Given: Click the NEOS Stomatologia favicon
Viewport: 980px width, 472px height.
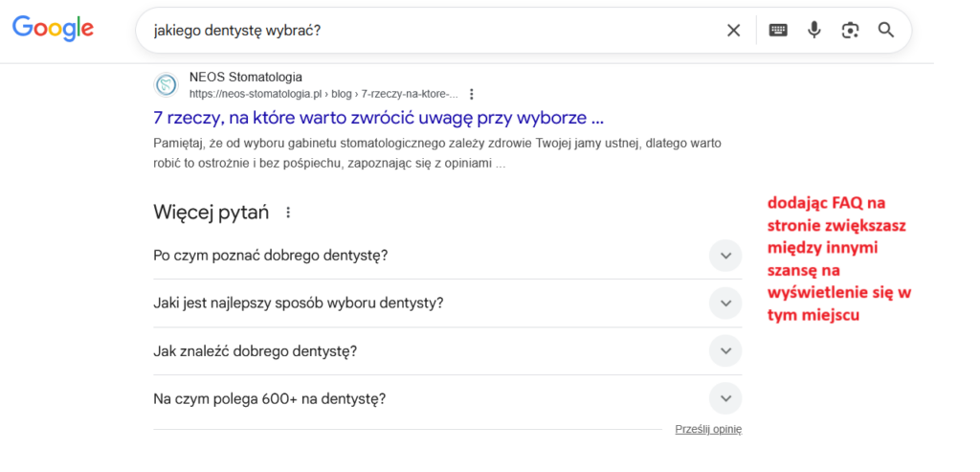Looking at the screenshot, I should click(166, 85).
